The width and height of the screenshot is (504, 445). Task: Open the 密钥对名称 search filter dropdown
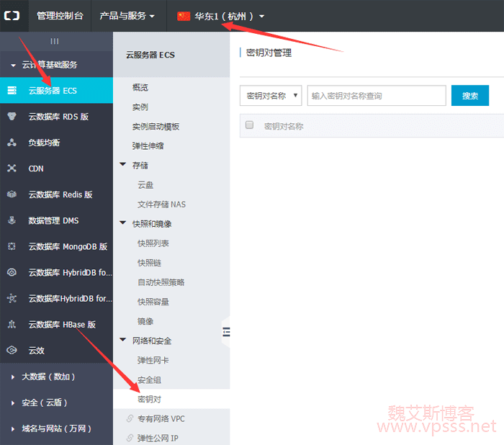270,96
